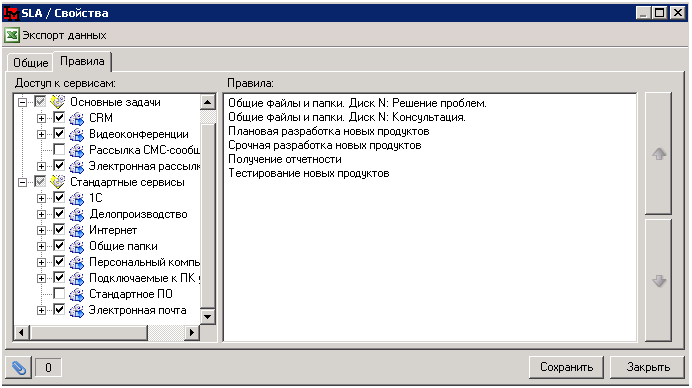This screenshot has height=388, width=692.
Task: Uncheck the Видеоконференции checkbox
Action: click(x=59, y=134)
